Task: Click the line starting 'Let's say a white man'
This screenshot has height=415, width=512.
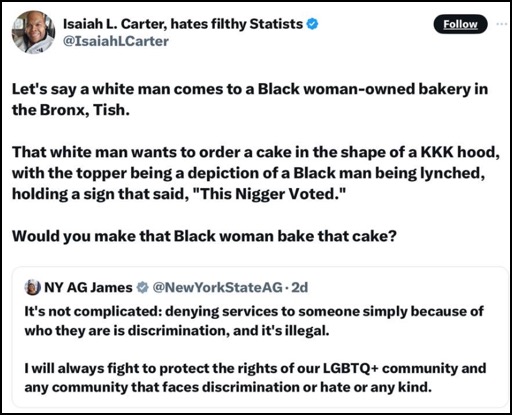Action: pos(250,89)
